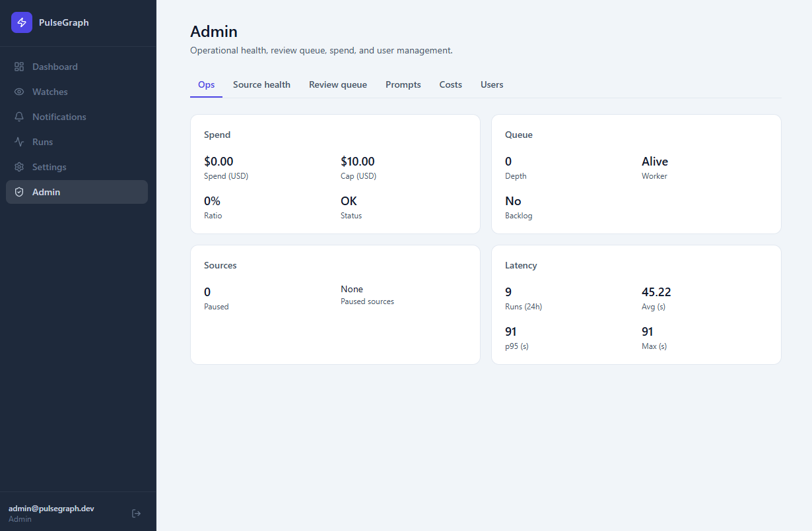Viewport: 812px width, 531px height.
Task: Navigate to Runs in the sidebar
Action: [x=77, y=142]
